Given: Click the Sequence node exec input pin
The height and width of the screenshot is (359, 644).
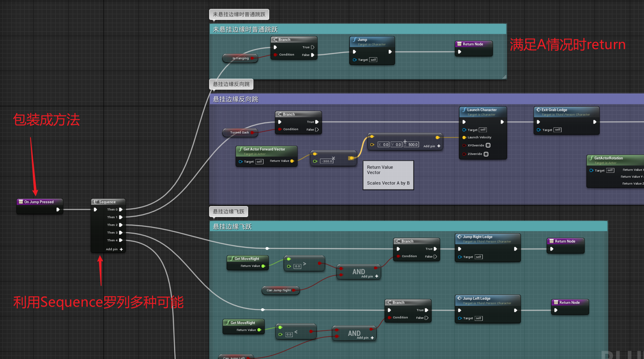Looking at the screenshot, I should pyautogui.click(x=95, y=210).
